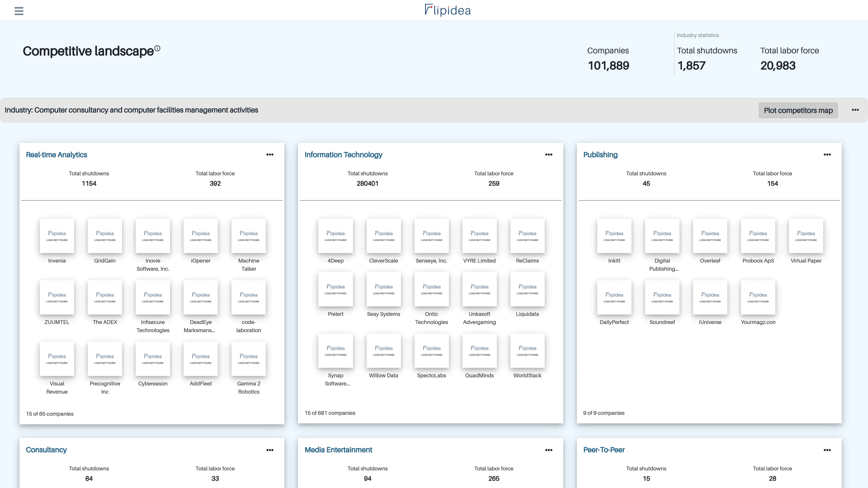Open Consultancy card options menu
The width and height of the screenshot is (868, 488).
270,450
